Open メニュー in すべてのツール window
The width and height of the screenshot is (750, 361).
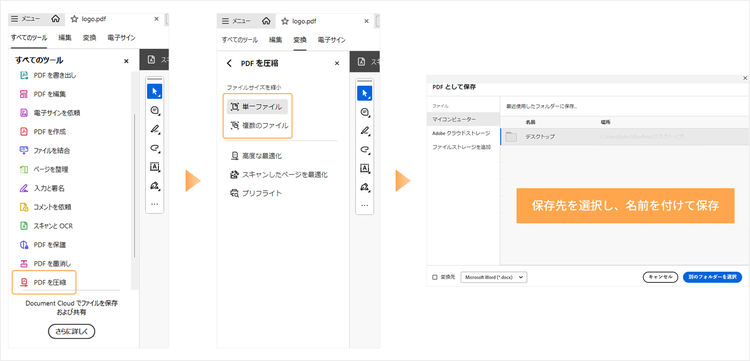point(26,19)
